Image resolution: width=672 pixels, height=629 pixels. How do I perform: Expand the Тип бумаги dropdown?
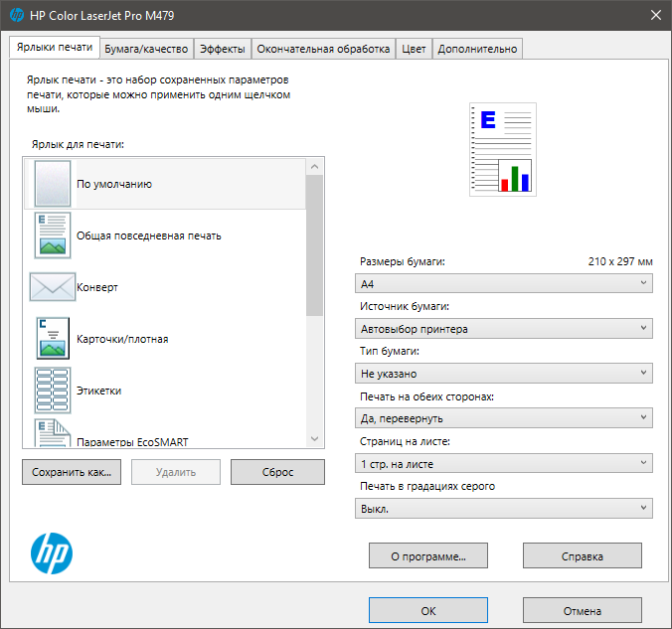pyautogui.click(x=504, y=374)
